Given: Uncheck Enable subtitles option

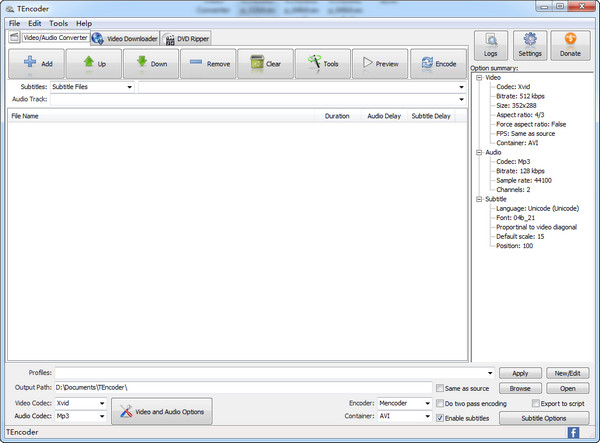Looking at the screenshot, I should 441,417.
